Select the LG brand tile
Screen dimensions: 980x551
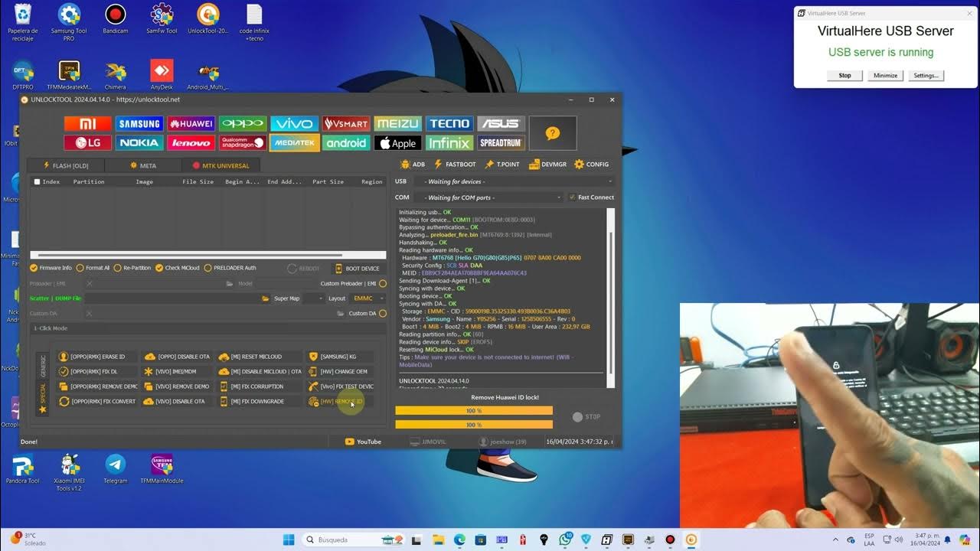(88, 143)
